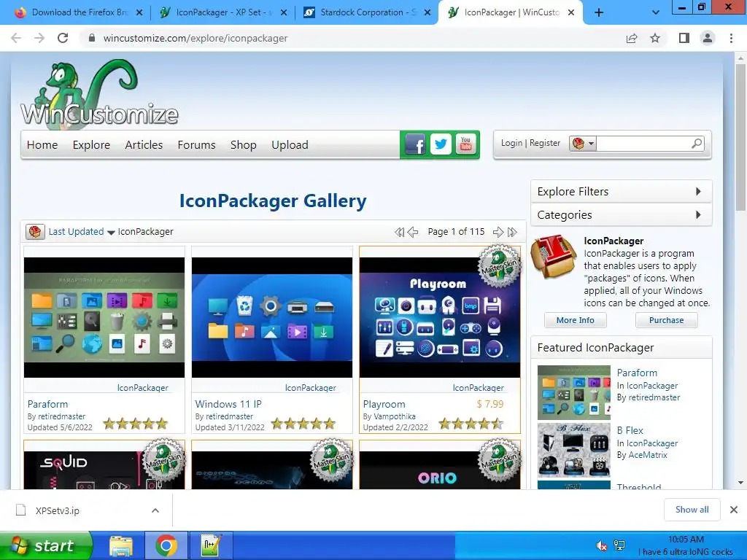Image resolution: width=747 pixels, height=560 pixels.
Task: Open the featured B Flex link
Action: point(630,430)
